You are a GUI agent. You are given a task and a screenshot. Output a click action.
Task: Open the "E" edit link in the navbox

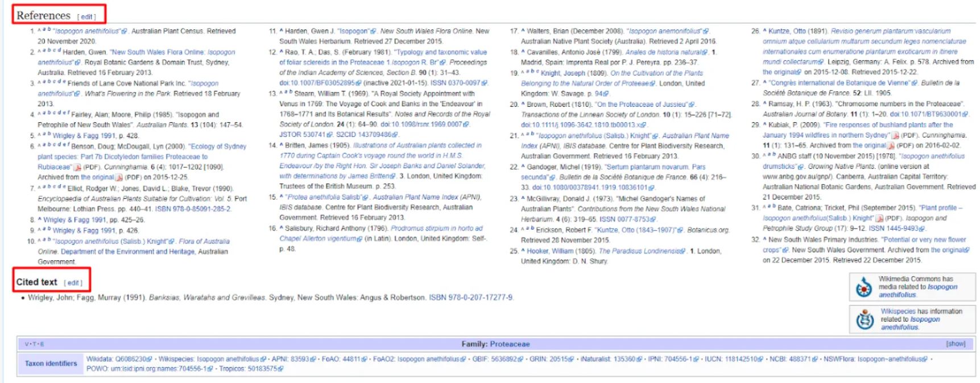[42, 344]
